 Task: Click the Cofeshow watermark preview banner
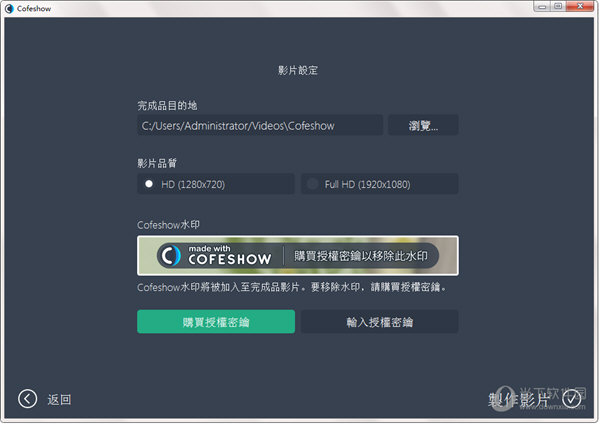click(x=298, y=255)
